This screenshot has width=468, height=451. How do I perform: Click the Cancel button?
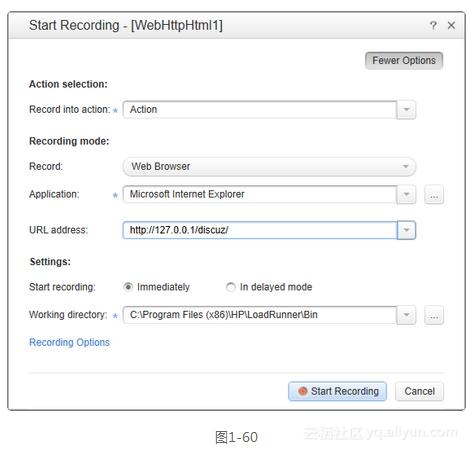click(419, 391)
